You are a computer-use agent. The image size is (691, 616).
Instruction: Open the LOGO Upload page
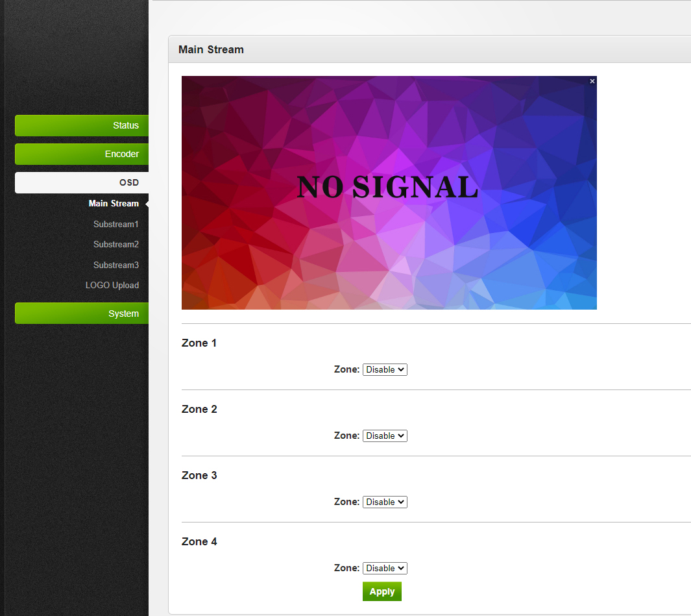coord(112,286)
